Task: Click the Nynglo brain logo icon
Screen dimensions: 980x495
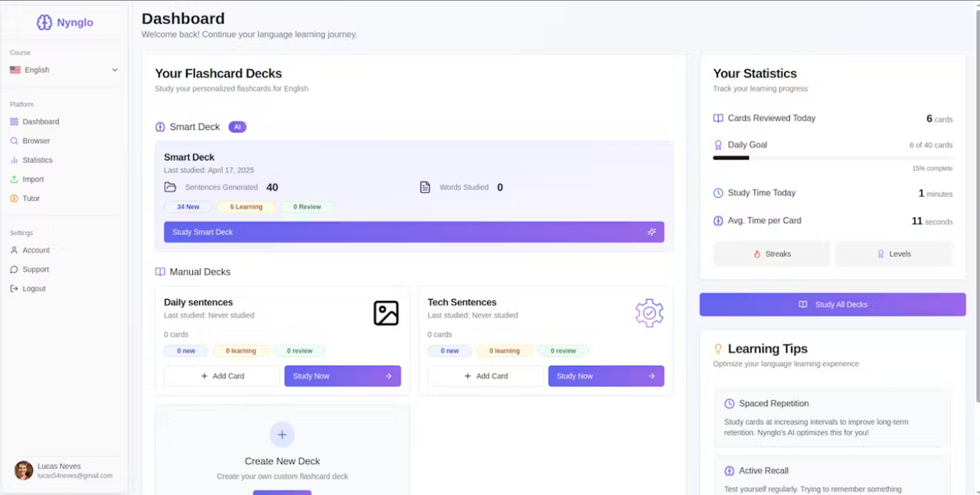Action: pyautogui.click(x=44, y=23)
